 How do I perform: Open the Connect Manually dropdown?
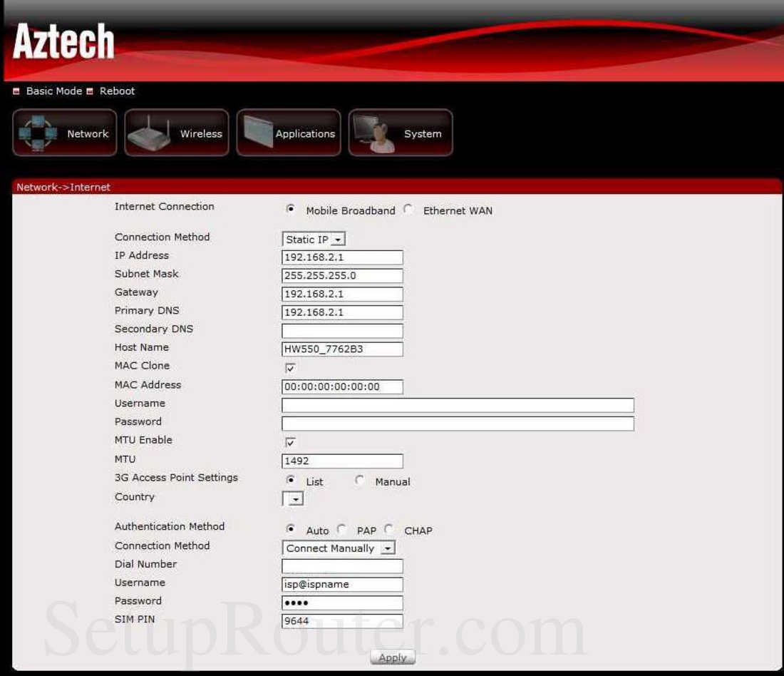(339, 548)
